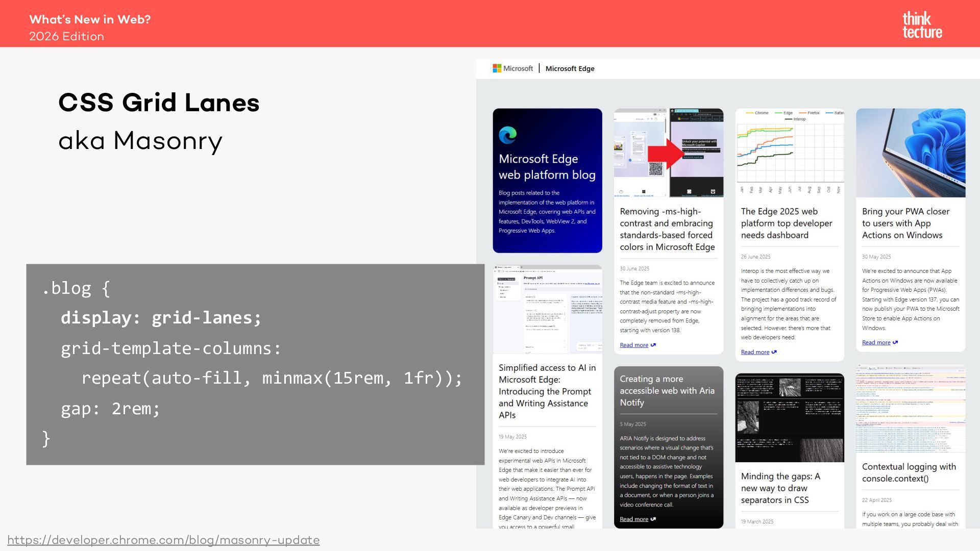The image size is (980, 551).
Task: Click external-link icon after ms-high-contrast Read more
Action: tap(653, 345)
